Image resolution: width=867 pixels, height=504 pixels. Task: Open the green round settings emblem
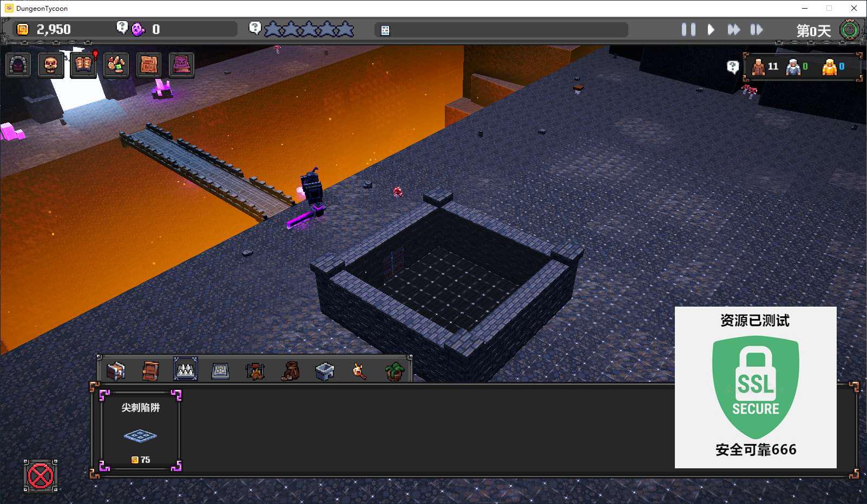tap(849, 29)
